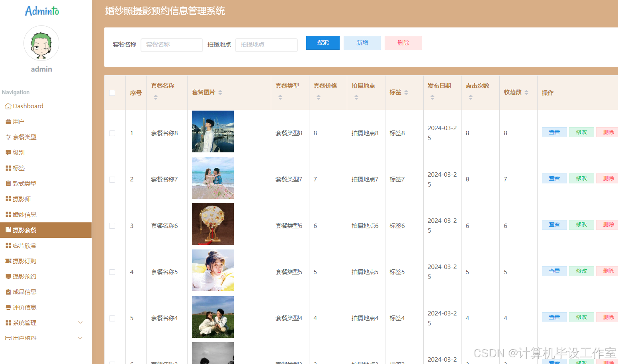
Task: Open the Dashboard menu item
Action: [x=46, y=106]
